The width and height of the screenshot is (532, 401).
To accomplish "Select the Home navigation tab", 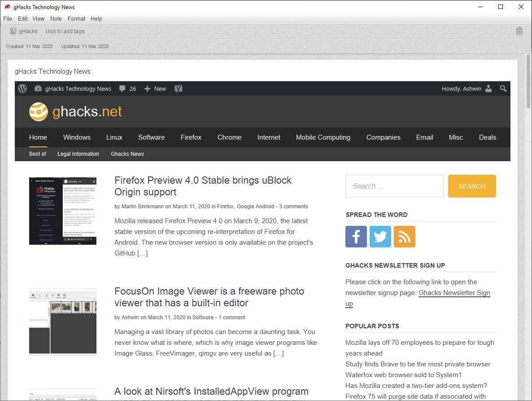I will (38, 137).
